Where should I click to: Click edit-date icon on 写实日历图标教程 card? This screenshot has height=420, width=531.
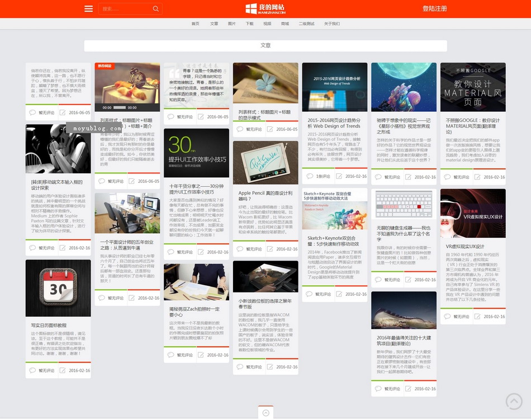63,370
